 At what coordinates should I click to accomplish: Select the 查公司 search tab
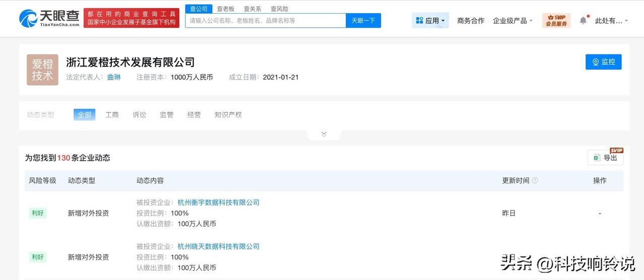199,9
